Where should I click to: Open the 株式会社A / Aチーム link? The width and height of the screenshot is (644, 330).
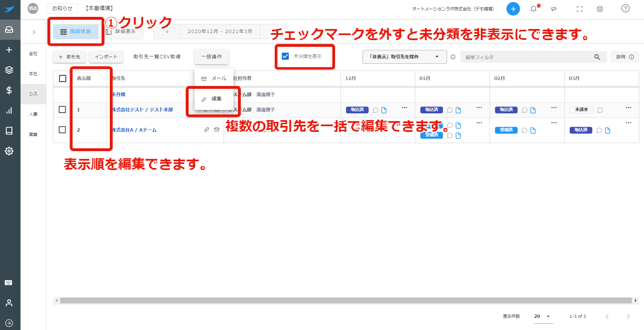[x=134, y=130]
